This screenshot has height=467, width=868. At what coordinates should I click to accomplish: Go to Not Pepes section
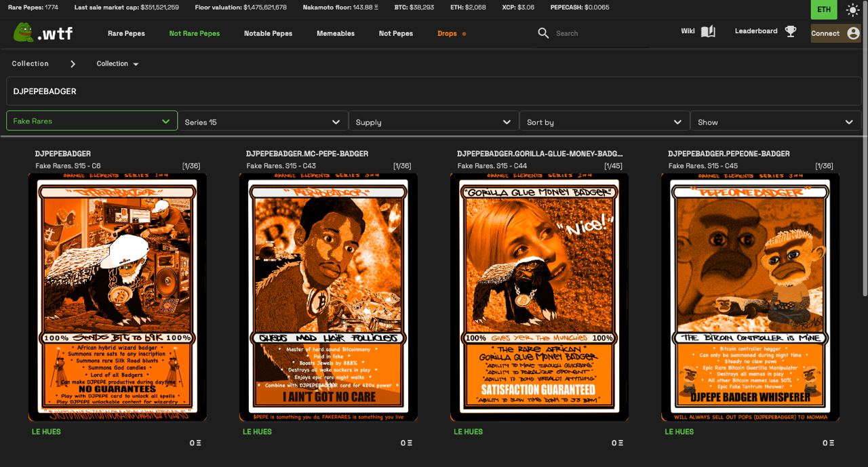click(396, 33)
